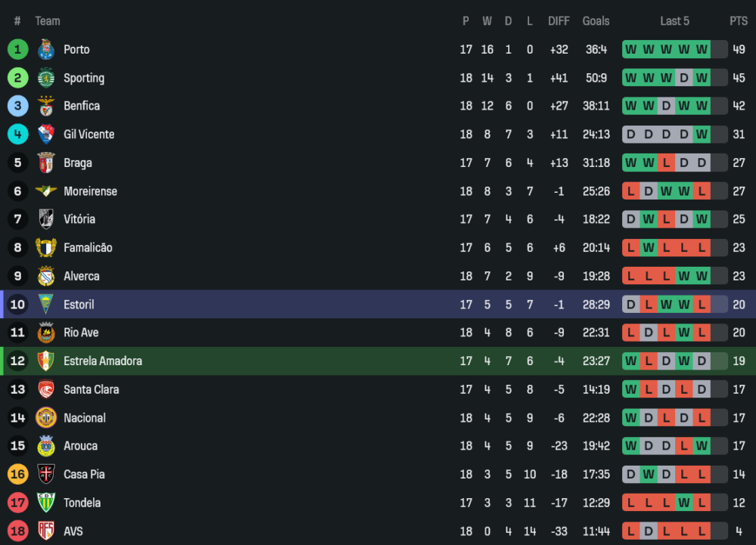Click the Famalicão crest icon
The height and width of the screenshot is (545, 756).
point(46,248)
